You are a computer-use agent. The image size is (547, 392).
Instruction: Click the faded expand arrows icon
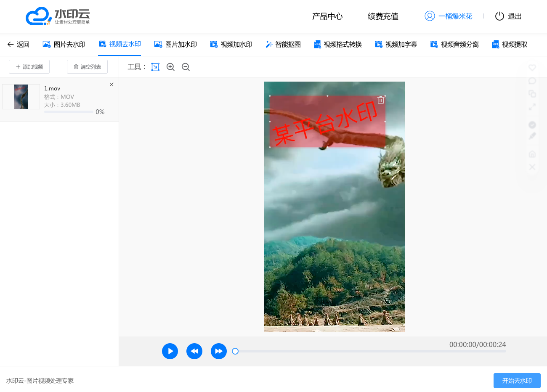(x=532, y=107)
